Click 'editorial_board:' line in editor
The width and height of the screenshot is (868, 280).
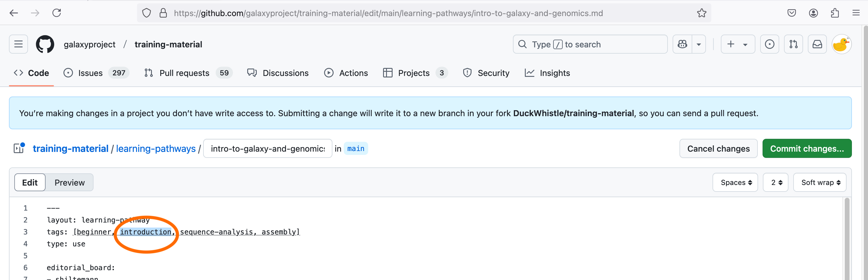[81, 267]
